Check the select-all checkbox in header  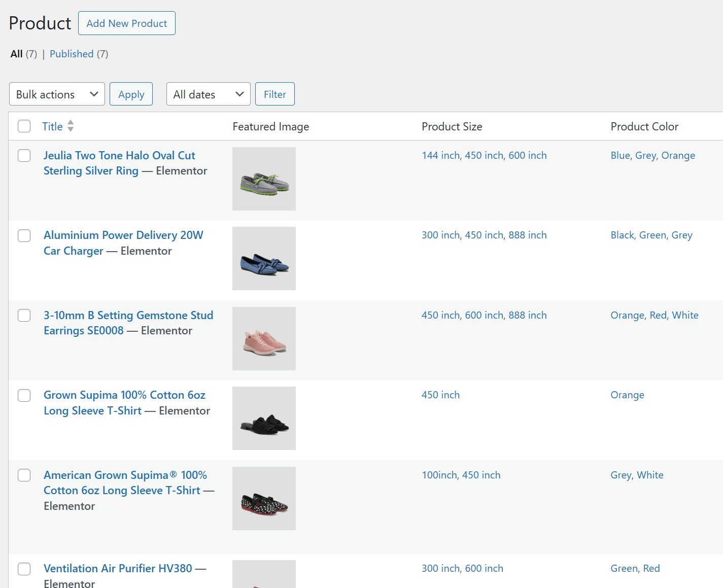click(x=24, y=126)
